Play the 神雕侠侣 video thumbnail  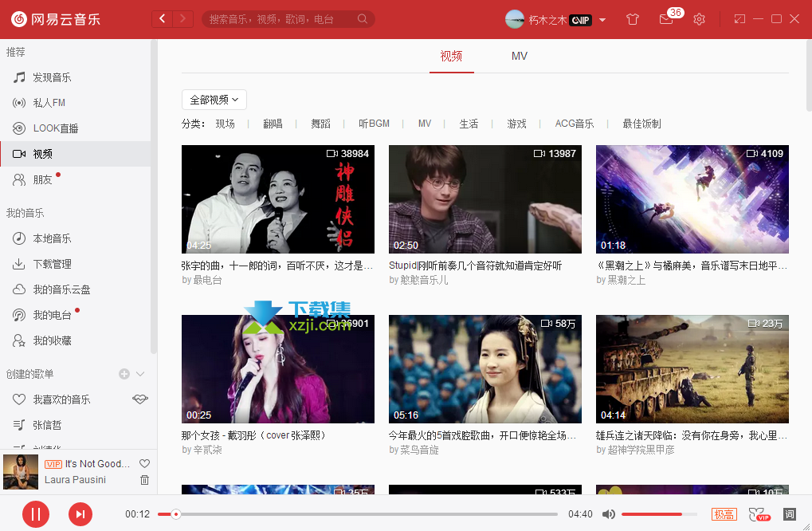pyautogui.click(x=278, y=199)
